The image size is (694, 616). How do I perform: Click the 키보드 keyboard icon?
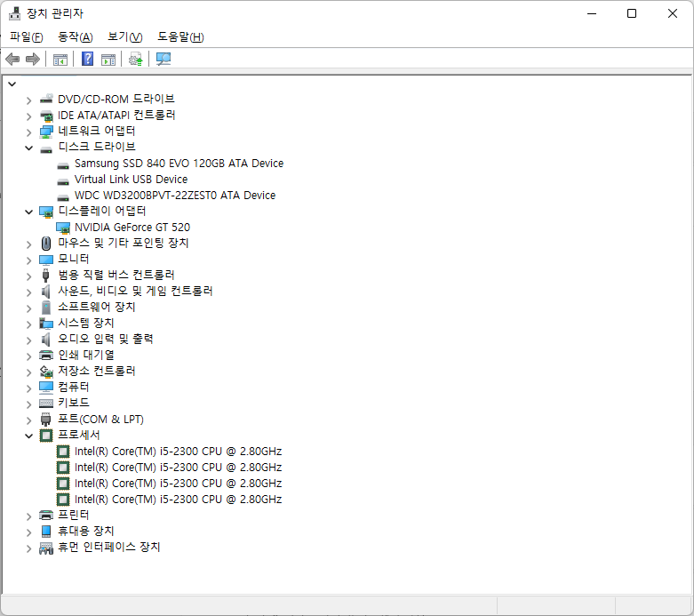46,403
